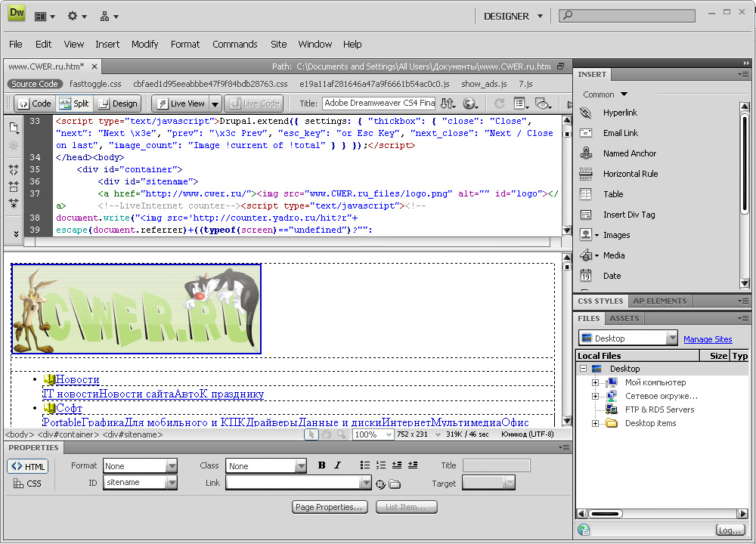Insert a Named Anchor

[629, 153]
